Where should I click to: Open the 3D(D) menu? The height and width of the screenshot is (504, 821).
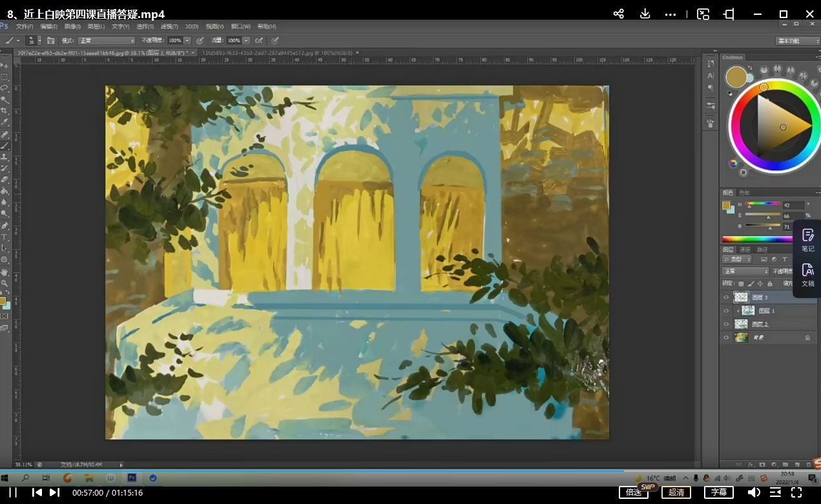(192, 26)
